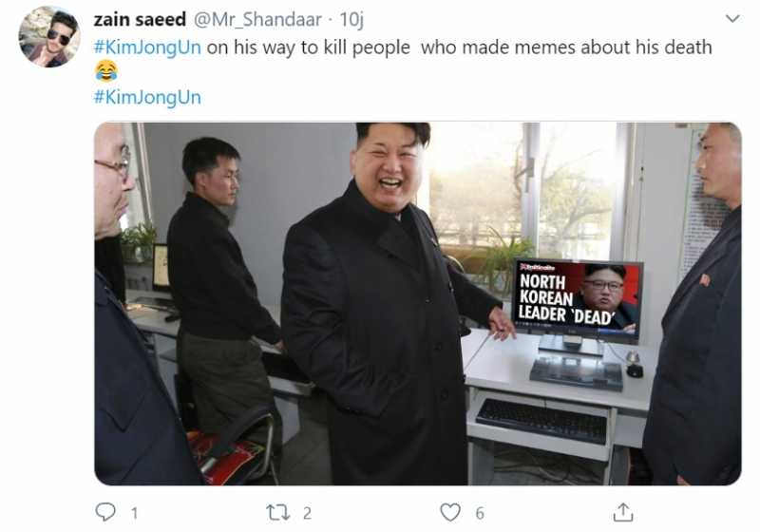Click the laughing man in the black coat
The height and width of the screenshot is (532, 760).
point(383,303)
